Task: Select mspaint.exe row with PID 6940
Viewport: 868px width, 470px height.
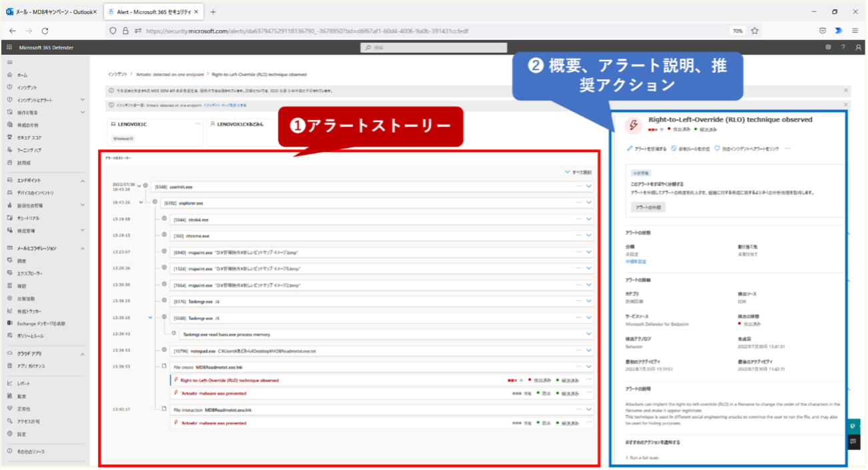Action: [382, 252]
